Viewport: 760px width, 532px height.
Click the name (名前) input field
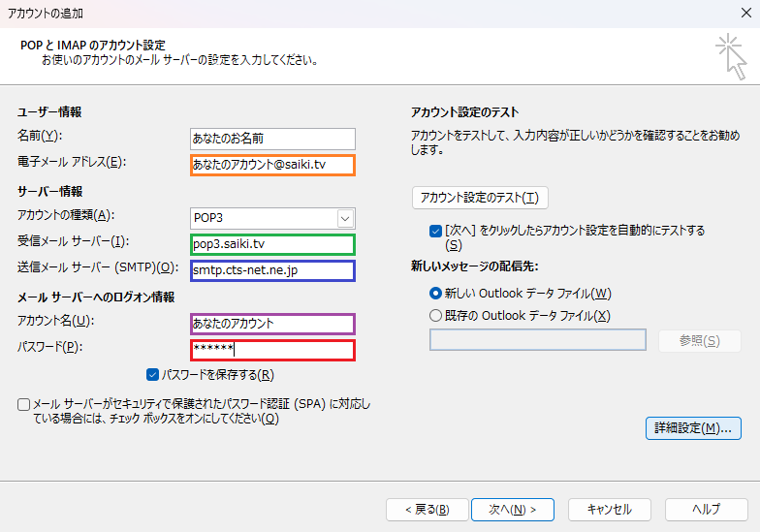[273, 140]
